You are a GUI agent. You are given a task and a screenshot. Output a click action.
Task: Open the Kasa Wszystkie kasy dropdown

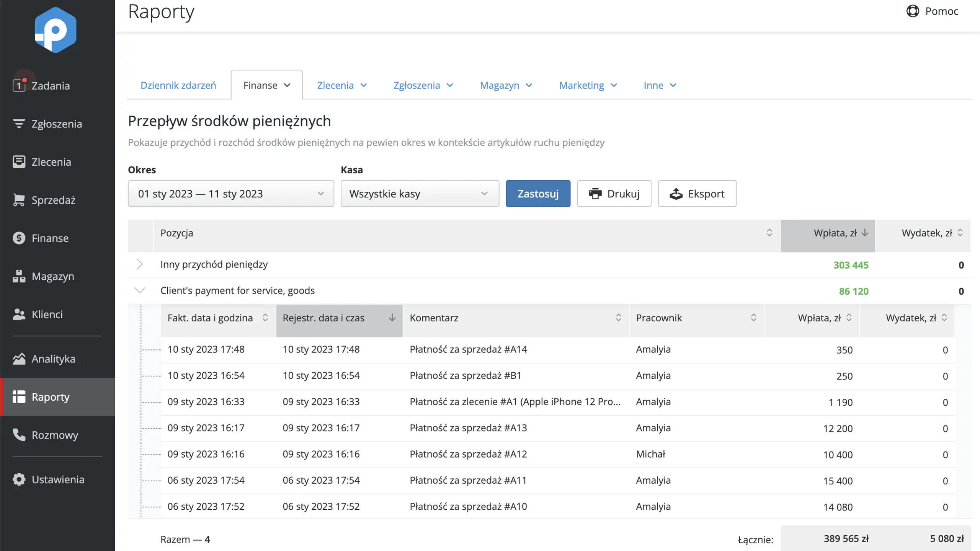coord(420,194)
